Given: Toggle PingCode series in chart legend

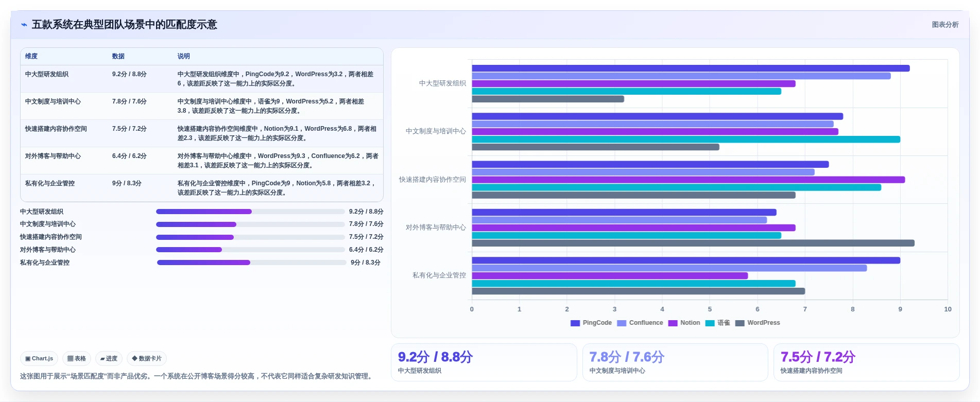Looking at the screenshot, I should coord(591,323).
